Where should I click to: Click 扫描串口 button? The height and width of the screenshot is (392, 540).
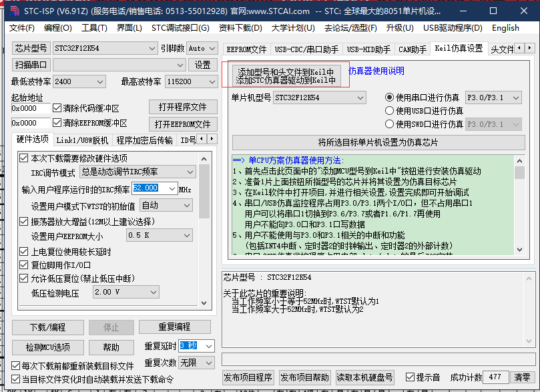(31, 65)
